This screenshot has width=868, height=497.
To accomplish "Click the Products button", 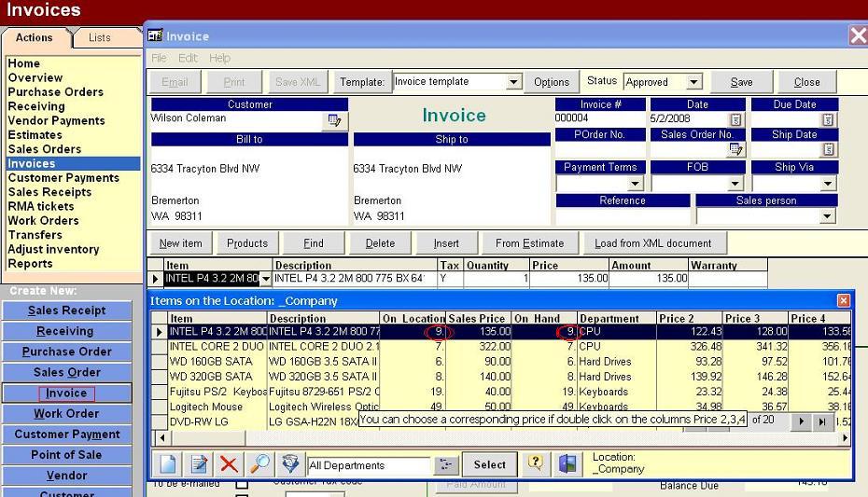I will click(x=247, y=243).
